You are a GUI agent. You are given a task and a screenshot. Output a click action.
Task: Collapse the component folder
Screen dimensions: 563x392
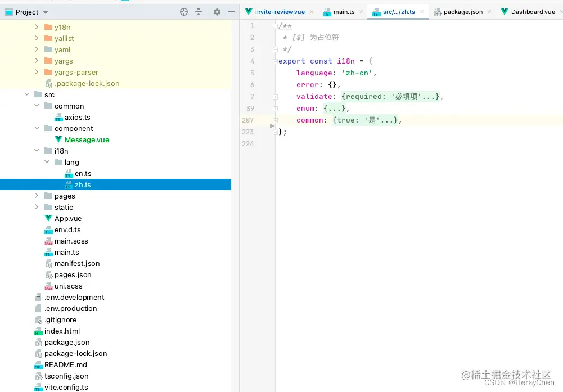pyautogui.click(x=37, y=128)
